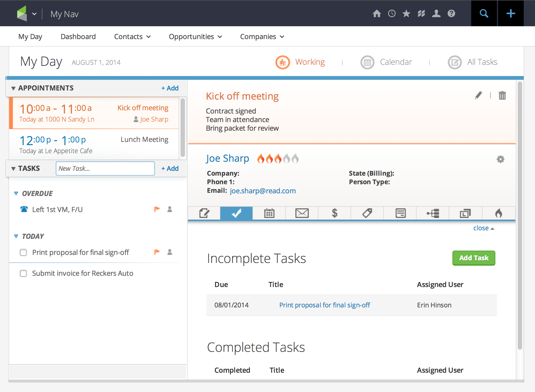Delete the Kick off meeting via trash icon

(x=502, y=95)
